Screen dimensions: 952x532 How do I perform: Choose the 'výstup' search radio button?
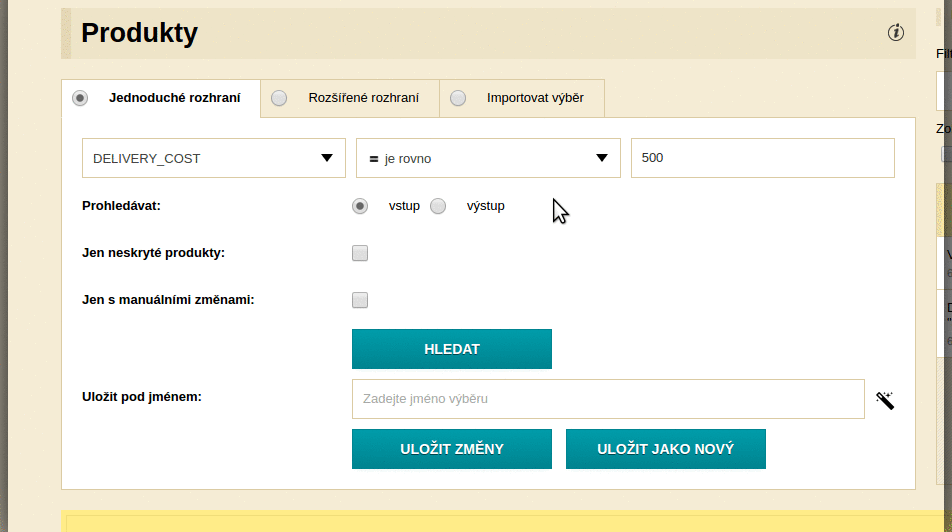tap(438, 206)
